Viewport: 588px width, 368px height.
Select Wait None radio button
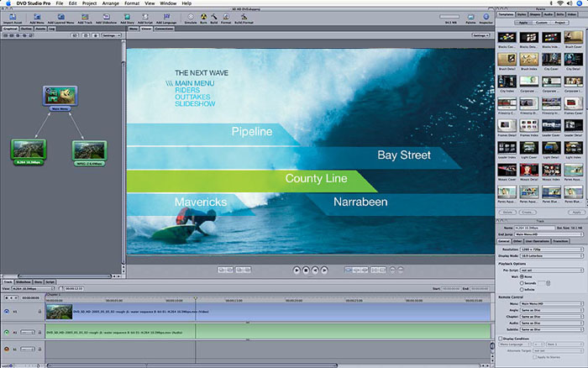point(522,276)
